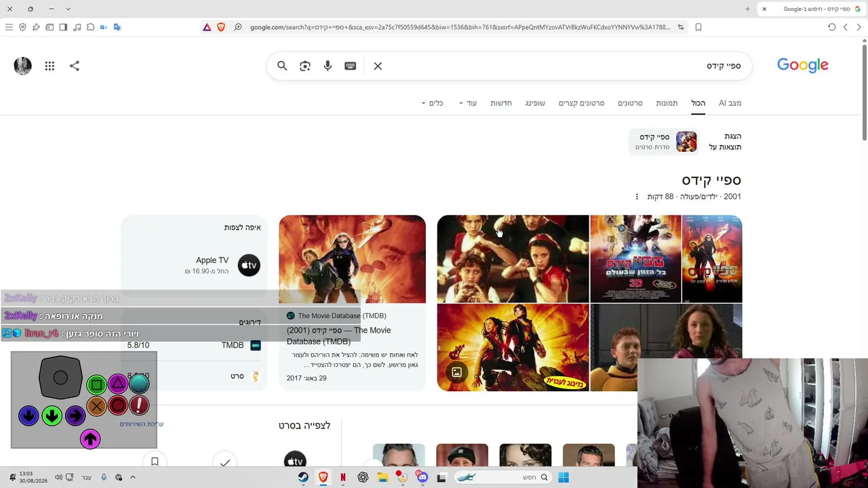Click the Windows Start button

coord(564,477)
